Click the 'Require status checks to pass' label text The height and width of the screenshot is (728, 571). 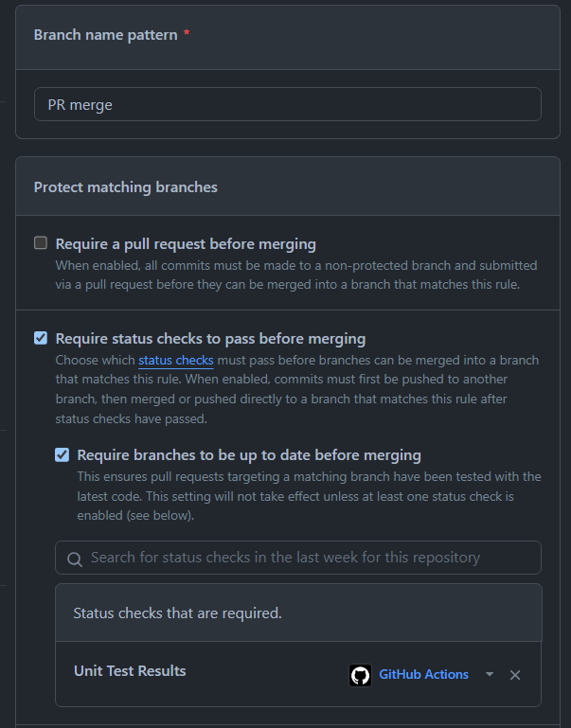point(210,338)
